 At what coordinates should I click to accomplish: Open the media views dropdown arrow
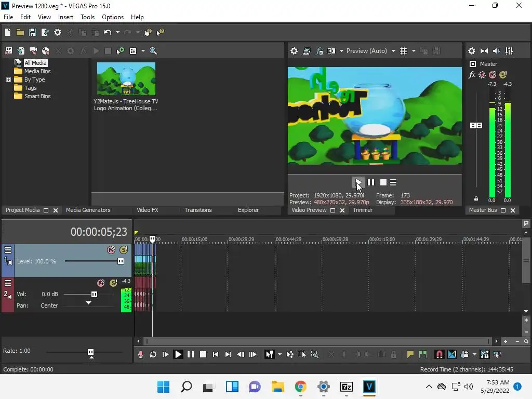[143, 51]
